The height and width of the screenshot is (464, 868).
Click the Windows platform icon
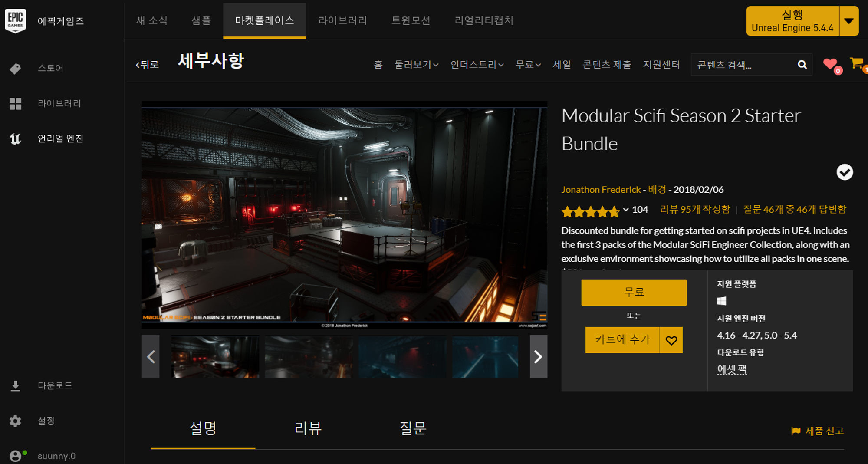pos(721,301)
